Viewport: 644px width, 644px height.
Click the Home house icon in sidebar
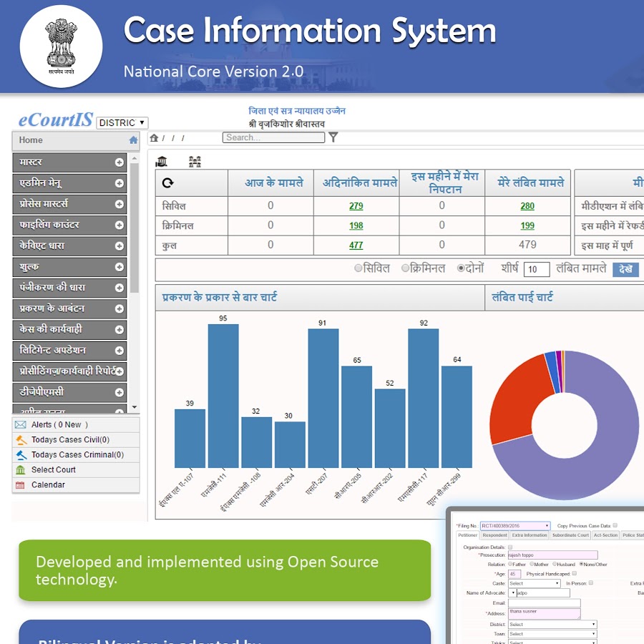[x=133, y=140]
